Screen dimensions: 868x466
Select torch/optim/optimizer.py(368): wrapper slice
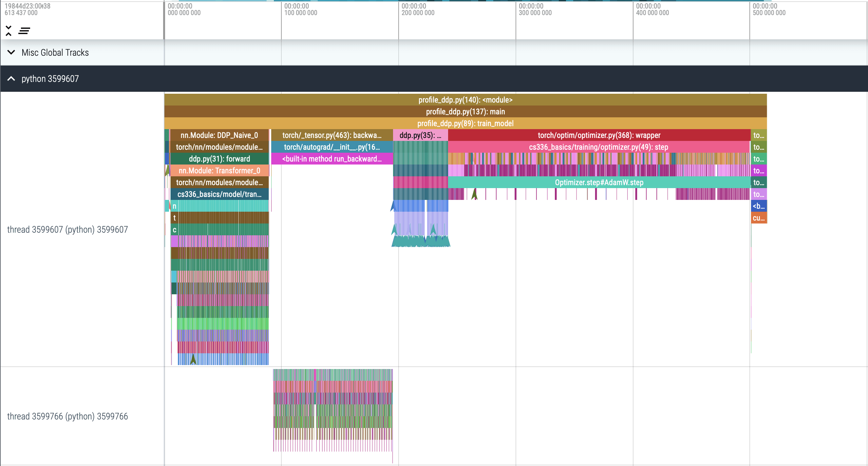(x=599, y=135)
